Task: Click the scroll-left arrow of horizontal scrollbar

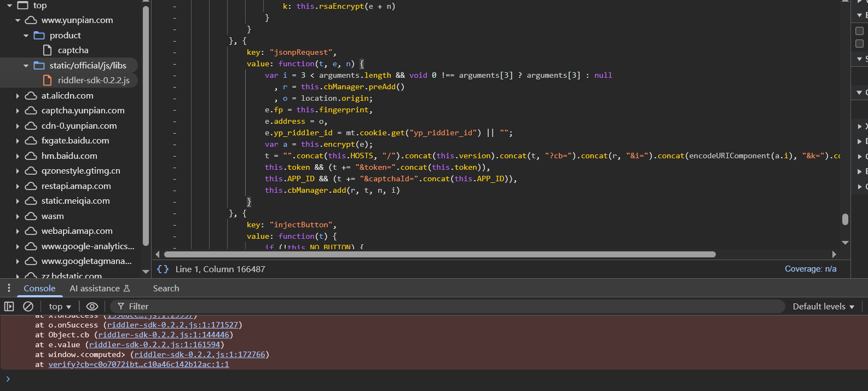Action: 158,254
